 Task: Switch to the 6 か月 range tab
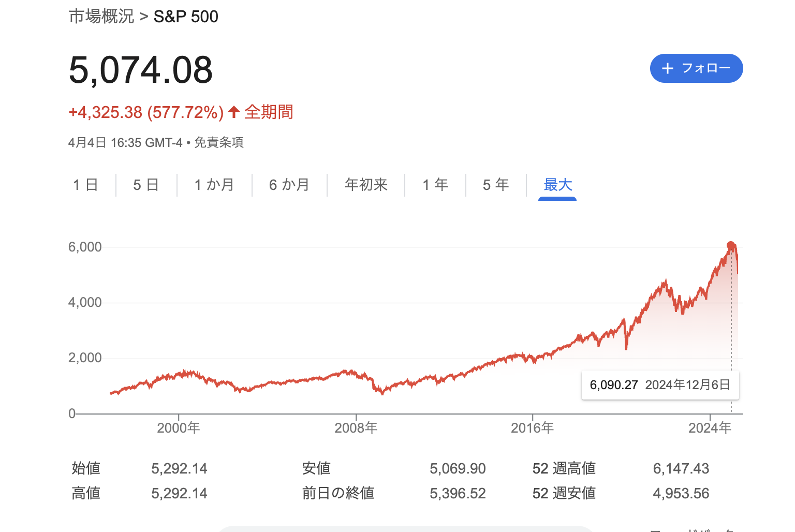pos(289,185)
